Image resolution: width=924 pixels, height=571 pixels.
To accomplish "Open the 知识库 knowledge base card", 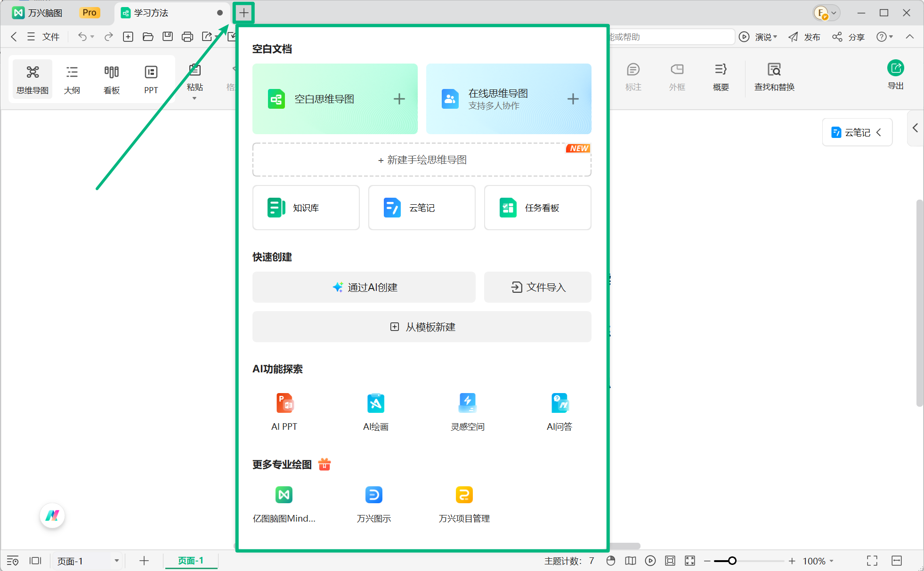I will [306, 208].
